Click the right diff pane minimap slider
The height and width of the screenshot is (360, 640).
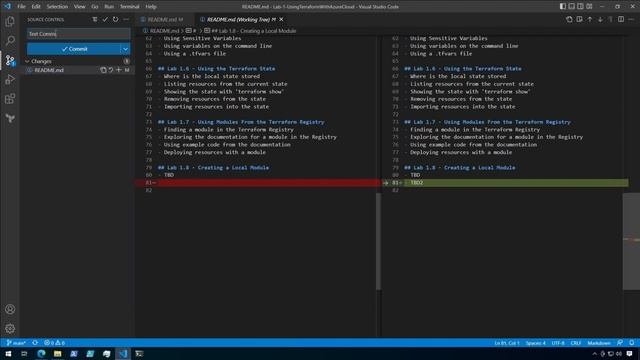631,241
